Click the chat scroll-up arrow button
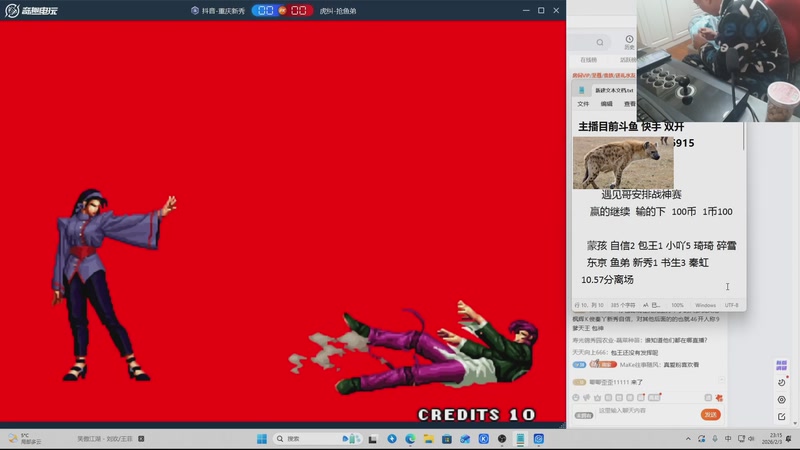This screenshot has height=450, width=800. tap(721, 380)
